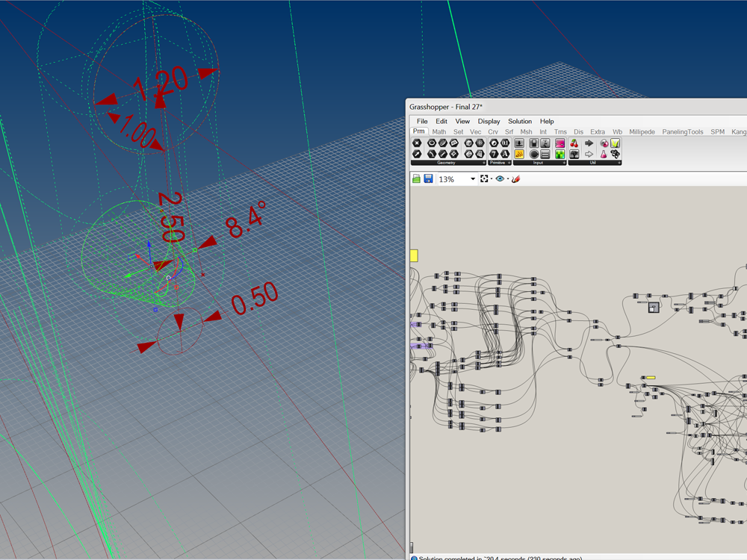Zoom canvas to extents

point(484,178)
